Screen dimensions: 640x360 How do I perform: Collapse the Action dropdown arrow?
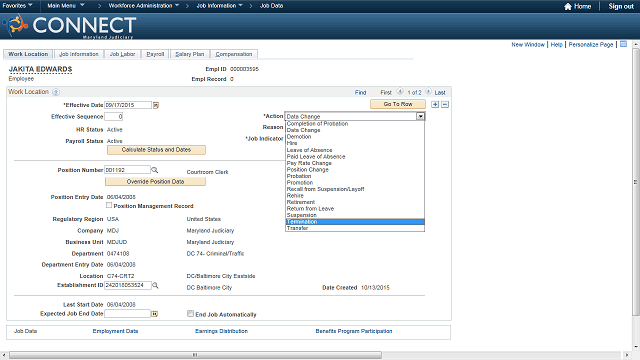tap(420, 116)
